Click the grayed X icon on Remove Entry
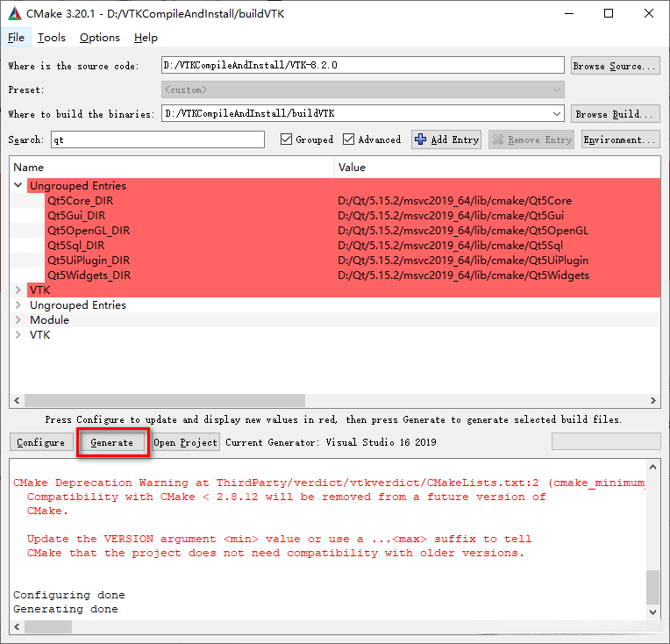 pyautogui.click(x=498, y=140)
